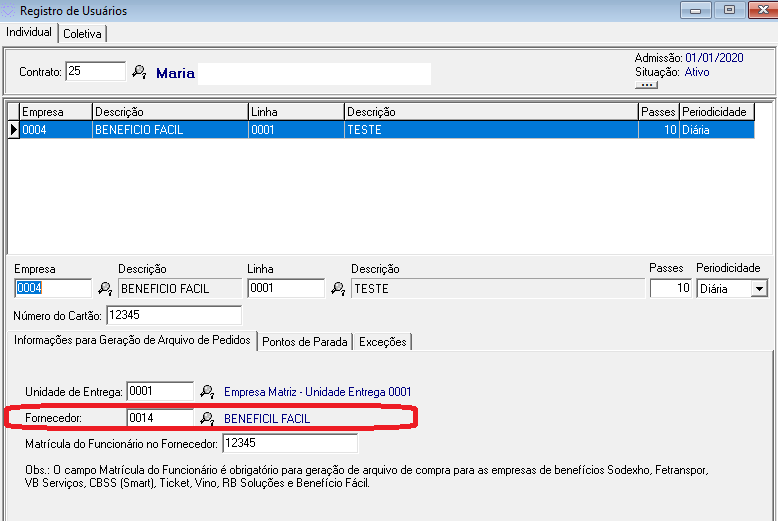The width and height of the screenshot is (778, 521).
Task: Expand the Periodicidade dropdown
Action: coord(759,289)
